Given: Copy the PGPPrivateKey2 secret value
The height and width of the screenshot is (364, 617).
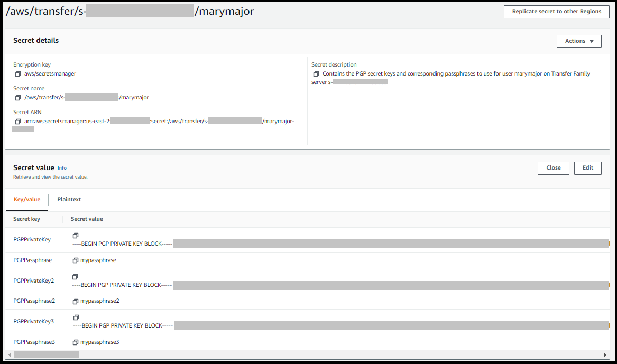Looking at the screenshot, I should [75, 276].
